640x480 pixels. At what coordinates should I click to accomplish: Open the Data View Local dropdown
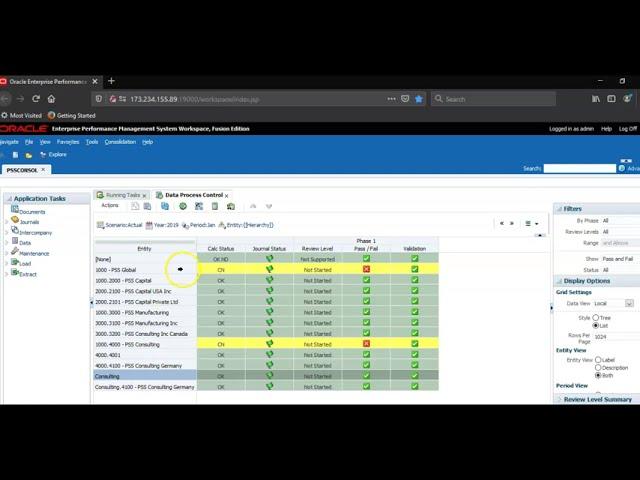(x=629, y=303)
